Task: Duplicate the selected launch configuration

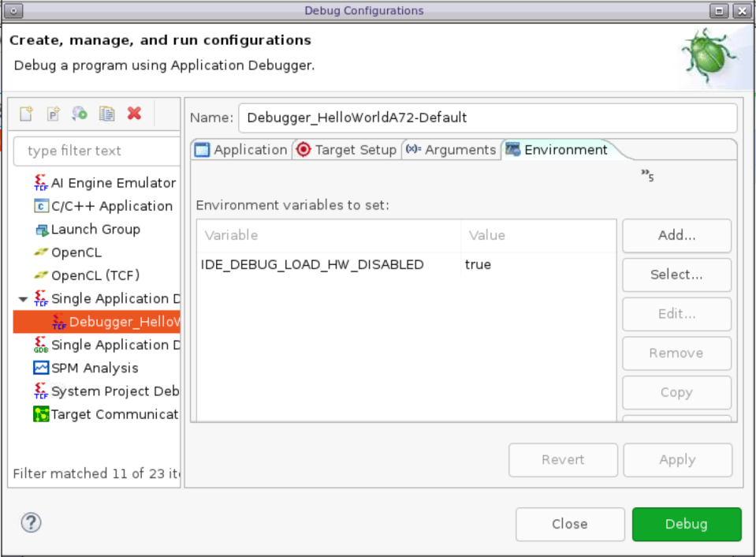Action: tap(106, 114)
